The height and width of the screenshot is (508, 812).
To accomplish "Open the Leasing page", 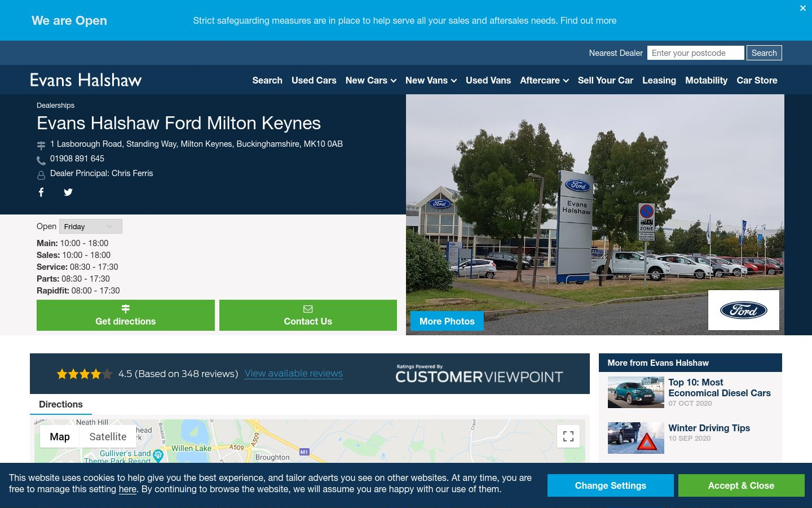I will (659, 80).
